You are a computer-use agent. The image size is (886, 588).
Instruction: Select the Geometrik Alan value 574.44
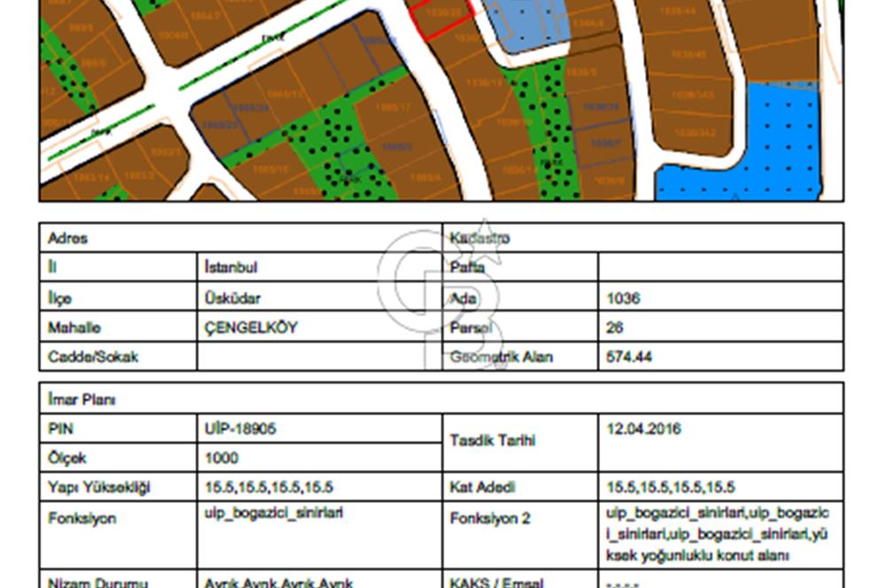[628, 357]
